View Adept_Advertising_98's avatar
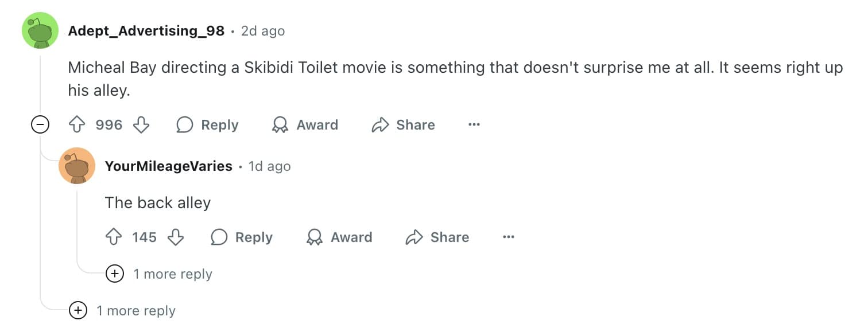Screen dimensions: 868x336 coord(40,30)
